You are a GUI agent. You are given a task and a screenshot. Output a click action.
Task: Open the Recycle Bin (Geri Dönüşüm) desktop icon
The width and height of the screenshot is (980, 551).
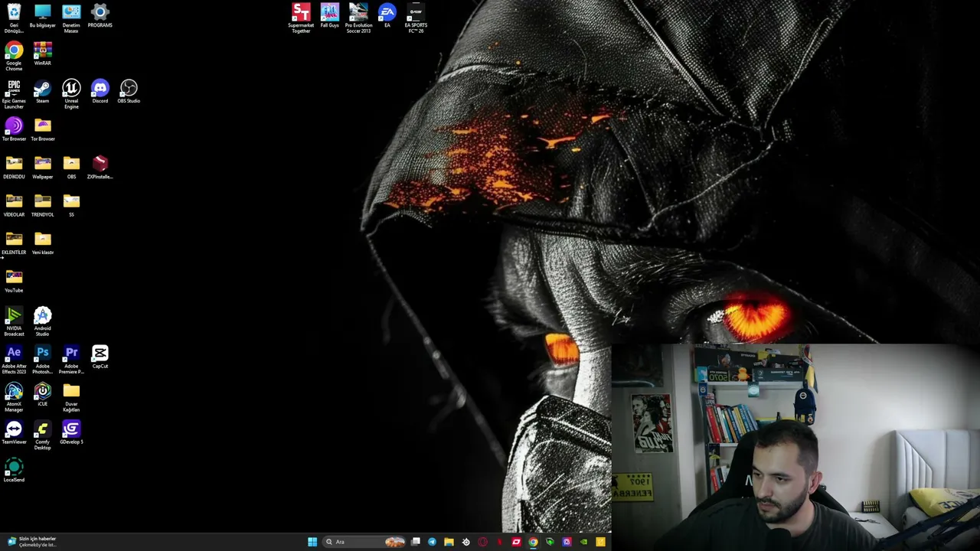click(x=14, y=18)
